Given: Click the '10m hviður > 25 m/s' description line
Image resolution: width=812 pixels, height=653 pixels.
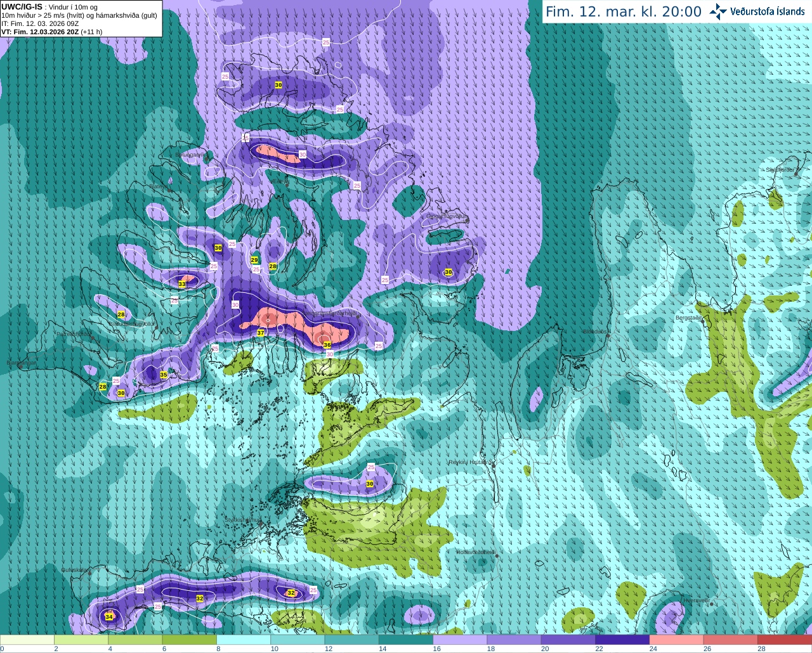Looking at the screenshot, I should (x=79, y=15).
